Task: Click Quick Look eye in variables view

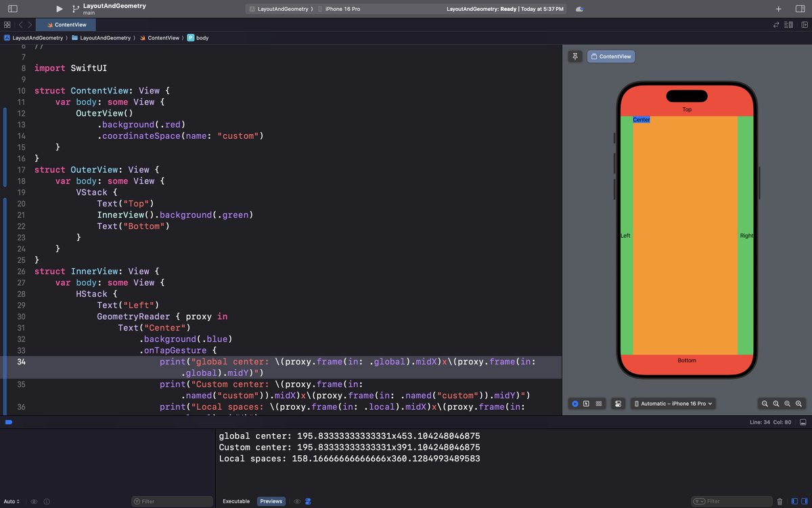Action: (34, 501)
